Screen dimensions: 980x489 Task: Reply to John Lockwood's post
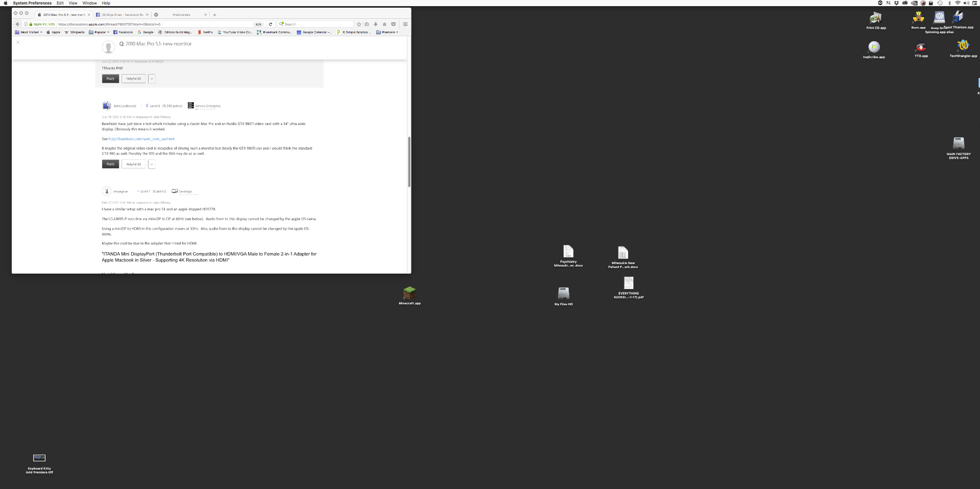(110, 164)
